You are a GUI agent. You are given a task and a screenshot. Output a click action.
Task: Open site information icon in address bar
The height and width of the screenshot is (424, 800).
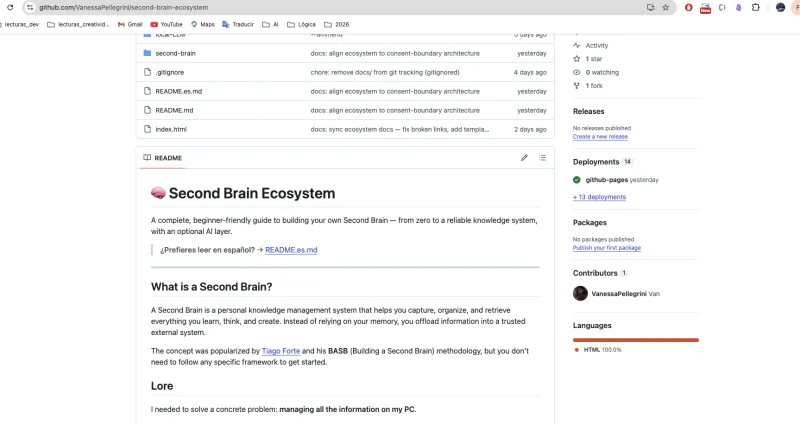pyautogui.click(x=30, y=7)
